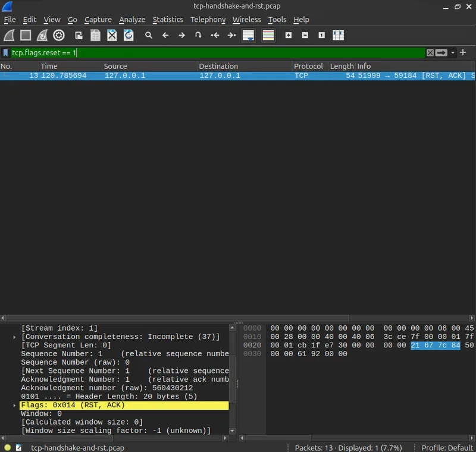Toggle auto-scroll during live capture
This screenshot has width=476, height=452.
click(248, 35)
